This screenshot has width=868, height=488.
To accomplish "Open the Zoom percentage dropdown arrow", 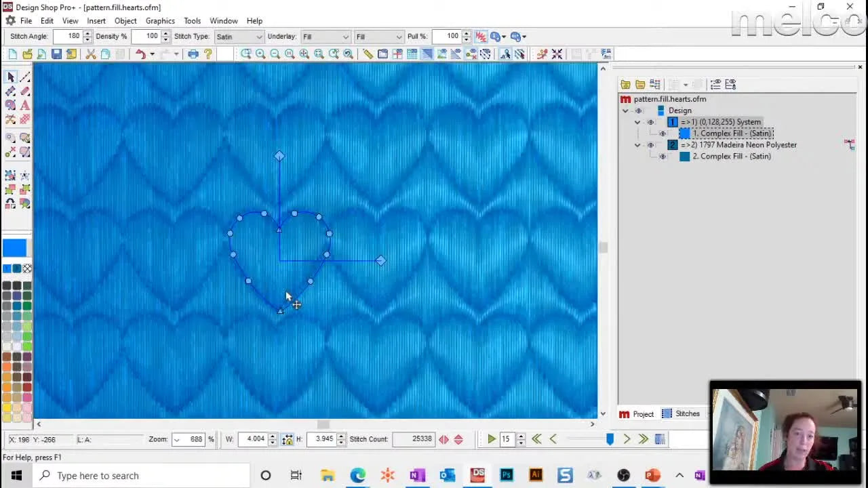I will click(177, 439).
